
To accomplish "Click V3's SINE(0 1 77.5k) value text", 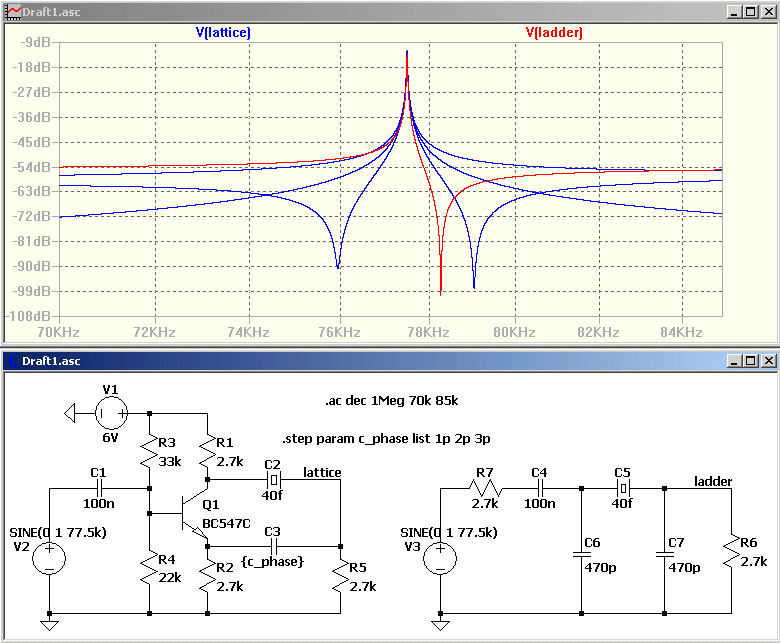I will 449,533.
